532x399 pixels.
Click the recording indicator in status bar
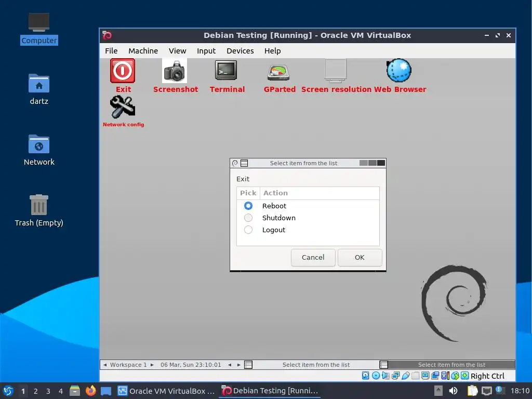[x=435, y=376]
